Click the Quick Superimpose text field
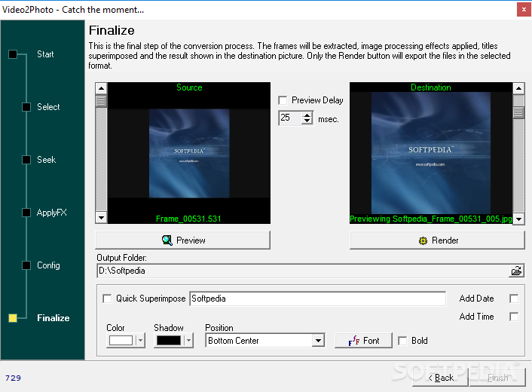 [x=317, y=299]
